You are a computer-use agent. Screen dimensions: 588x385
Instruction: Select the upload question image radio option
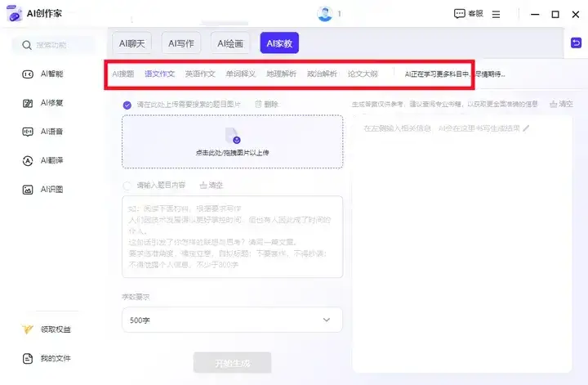click(127, 105)
